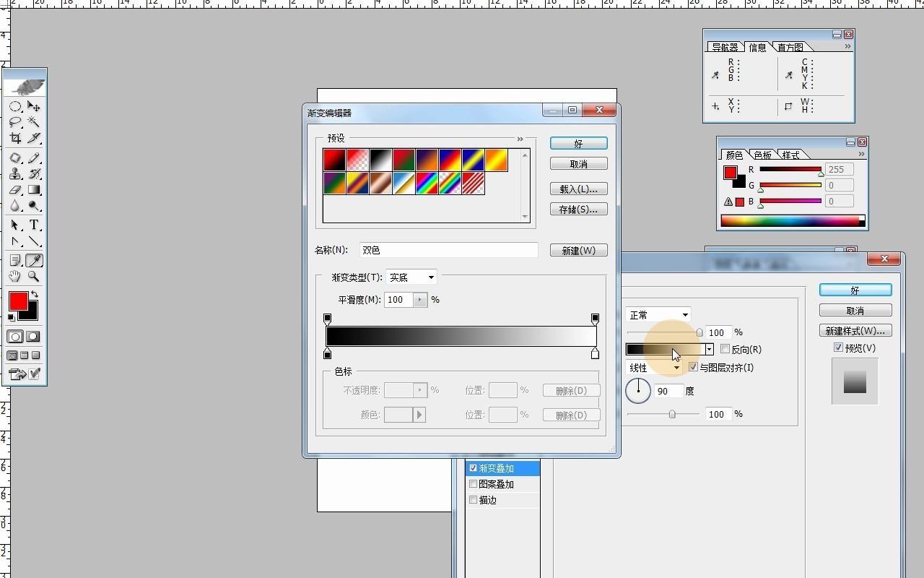This screenshot has width=924, height=578.
Task: Click the feather logo atop toolbox
Action: point(26,86)
